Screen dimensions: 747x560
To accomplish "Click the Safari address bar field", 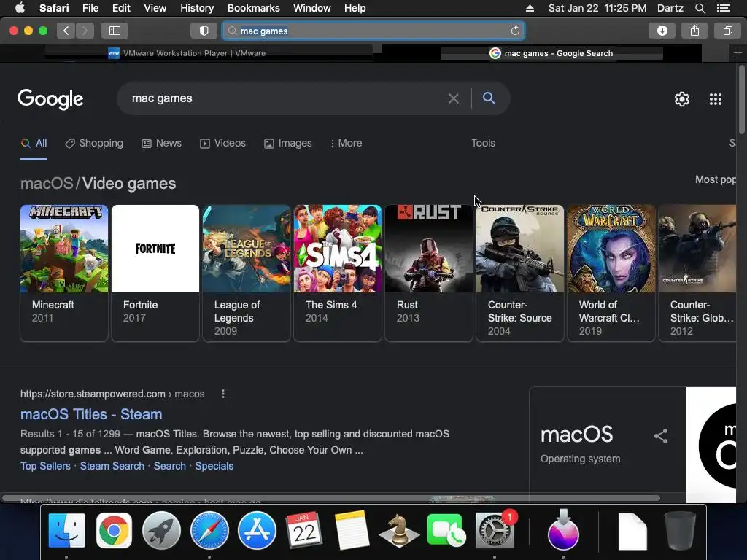I will pyautogui.click(x=373, y=31).
